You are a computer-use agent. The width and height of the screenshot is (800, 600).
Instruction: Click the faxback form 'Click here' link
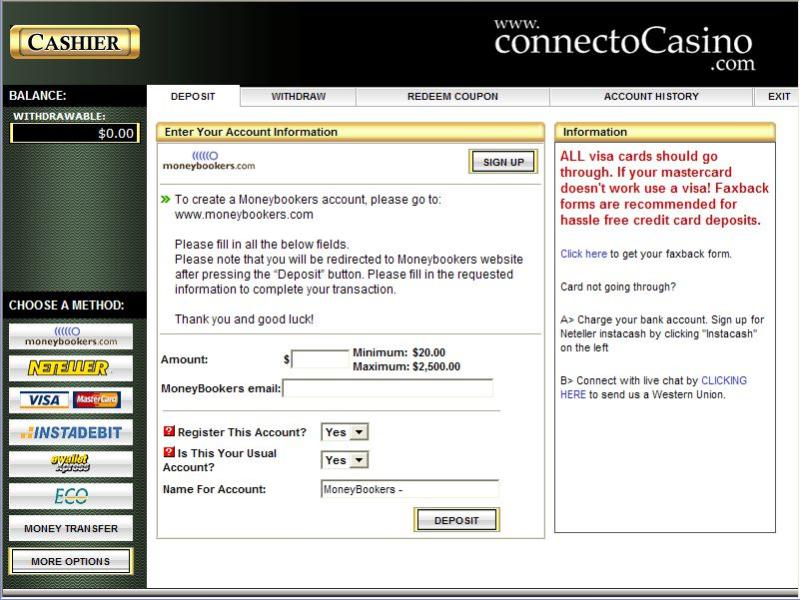(x=583, y=254)
